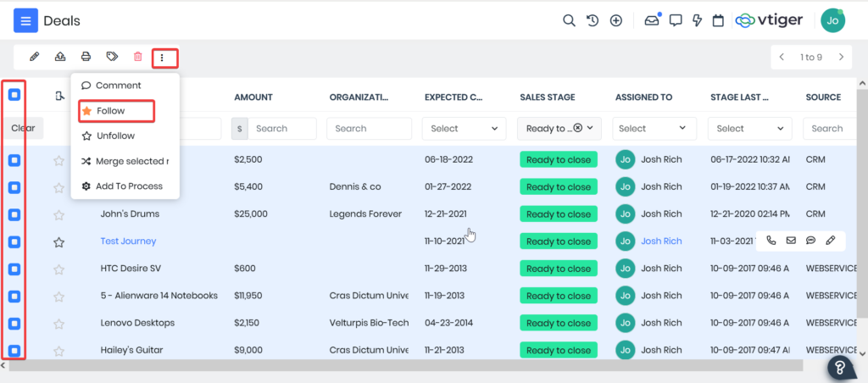Click the tag icon in toolbar
The width and height of the screenshot is (868, 383).
pyautogui.click(x=112, y=57)
